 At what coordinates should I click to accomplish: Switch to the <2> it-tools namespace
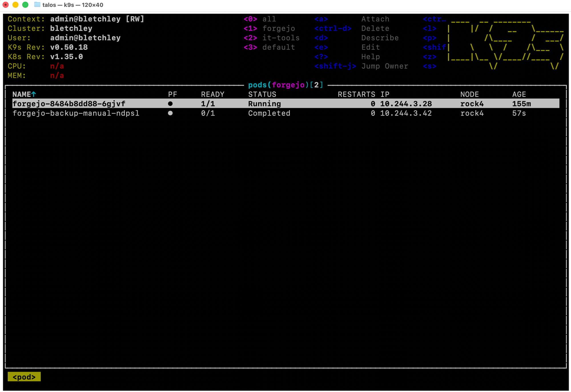point(272,38)
